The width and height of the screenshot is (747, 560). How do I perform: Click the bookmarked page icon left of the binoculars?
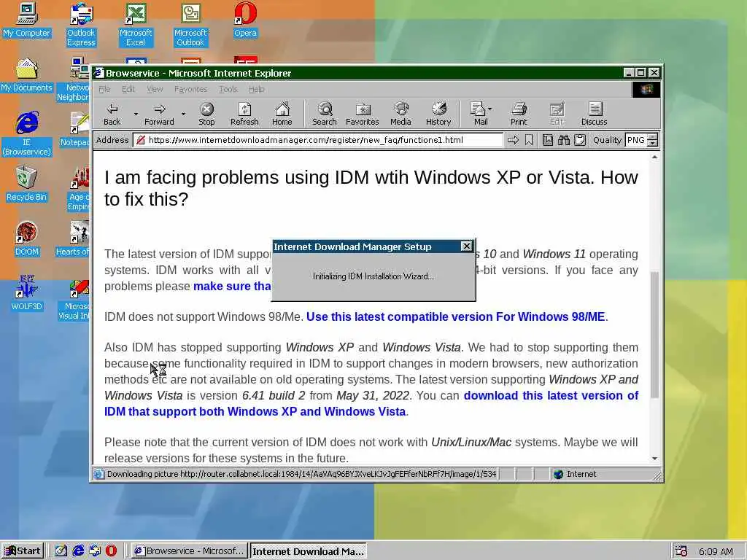pos(548,140)
